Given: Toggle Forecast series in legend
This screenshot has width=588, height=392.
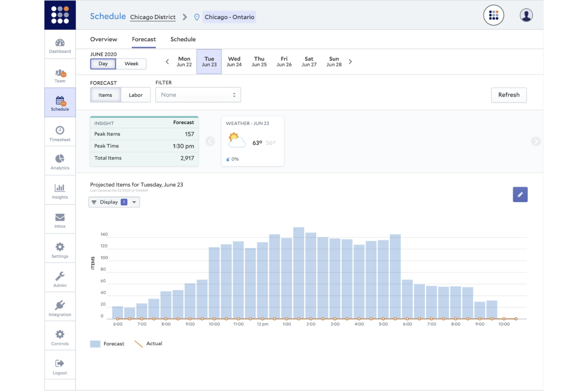Looking at the screenshot, I should 107,344.
